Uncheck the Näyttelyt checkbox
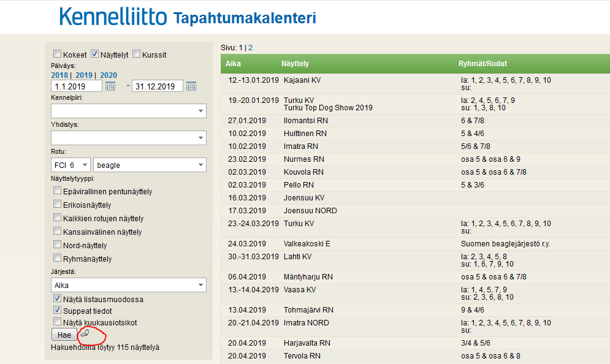610x364 pixels. (94, 54)
